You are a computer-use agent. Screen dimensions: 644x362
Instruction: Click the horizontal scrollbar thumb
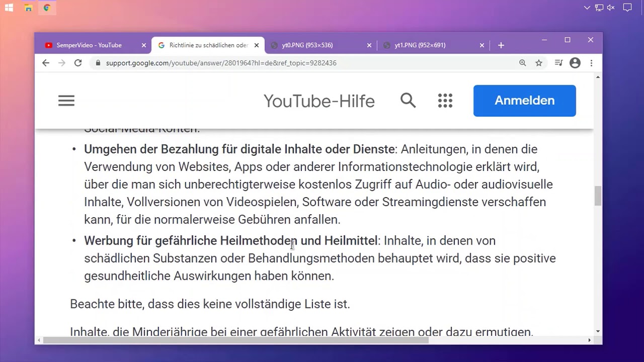(236, 340)
